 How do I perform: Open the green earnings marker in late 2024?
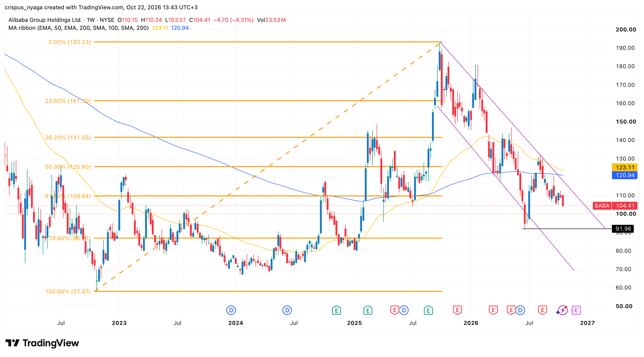click(x=336, y=310)
